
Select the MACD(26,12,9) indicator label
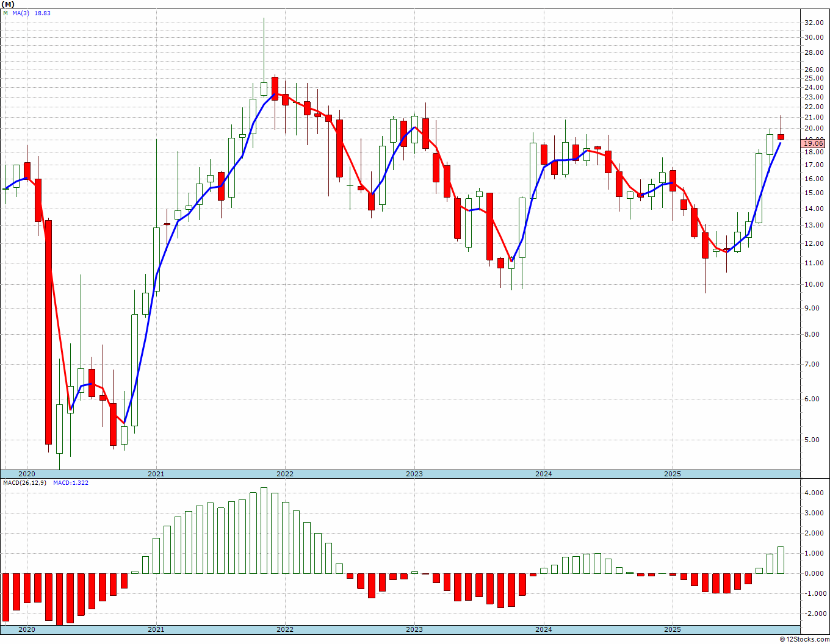(x=25, y=482)
